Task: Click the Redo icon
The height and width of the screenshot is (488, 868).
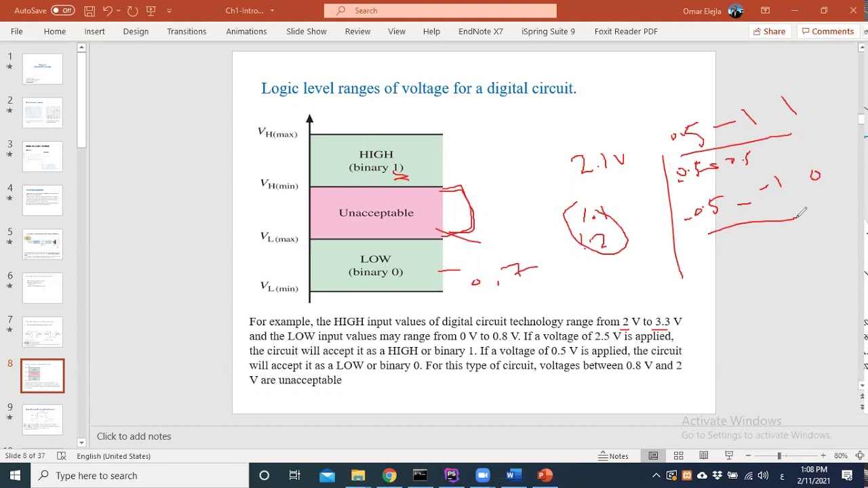Action: 133,10
